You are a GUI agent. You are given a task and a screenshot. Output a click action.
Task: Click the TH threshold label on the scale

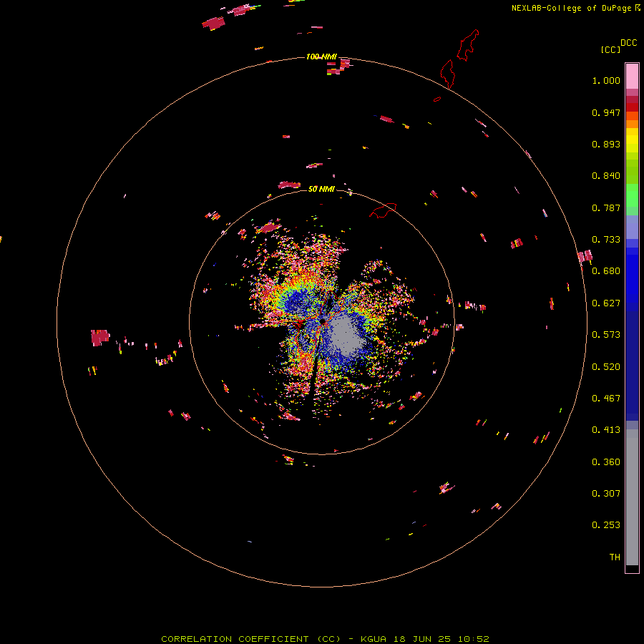coord(615,557)
